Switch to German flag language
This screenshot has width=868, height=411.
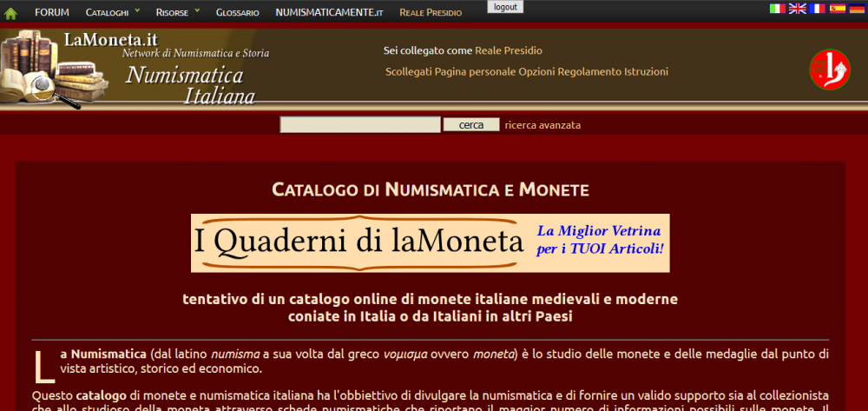click(x=856, y=9)
